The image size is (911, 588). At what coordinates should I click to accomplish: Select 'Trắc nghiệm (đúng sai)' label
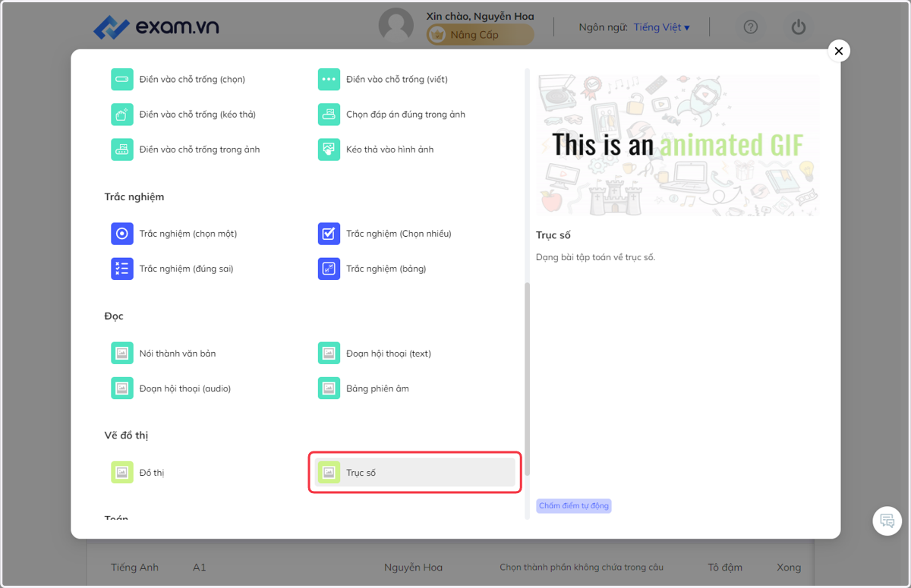pyautogui.click(x=186, y=269)
